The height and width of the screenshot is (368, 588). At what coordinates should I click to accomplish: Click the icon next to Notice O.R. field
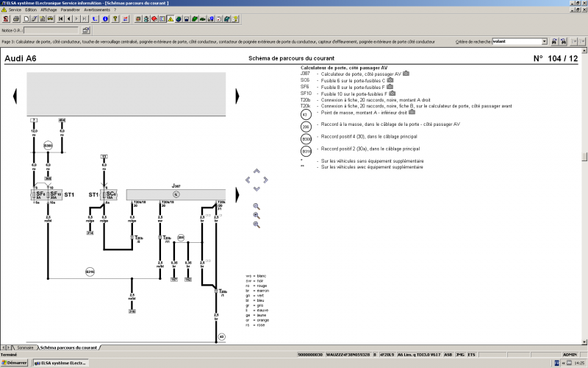[x=86, y=30]
